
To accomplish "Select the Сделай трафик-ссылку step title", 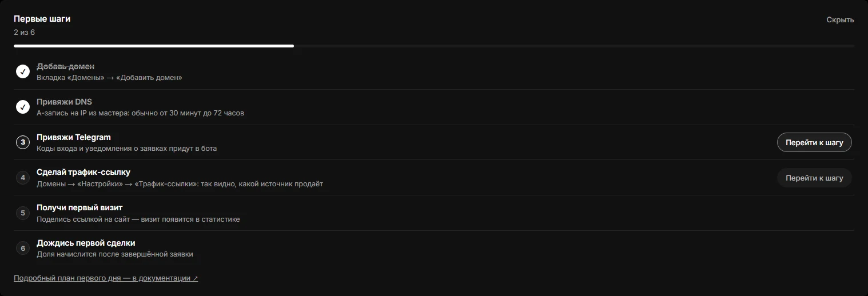I will point(83,172).
